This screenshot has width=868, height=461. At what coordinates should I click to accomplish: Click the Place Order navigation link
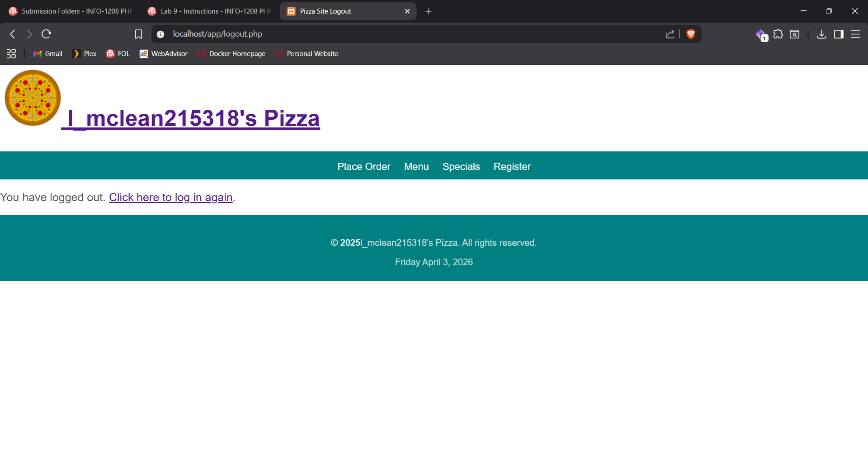click(x=363, y=166)
